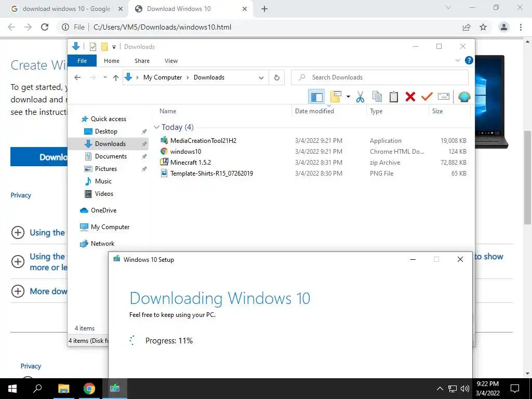Click the Explorer help question mark icon
Image resolution: width=532 pixels, height=399 pixels.
469,60
